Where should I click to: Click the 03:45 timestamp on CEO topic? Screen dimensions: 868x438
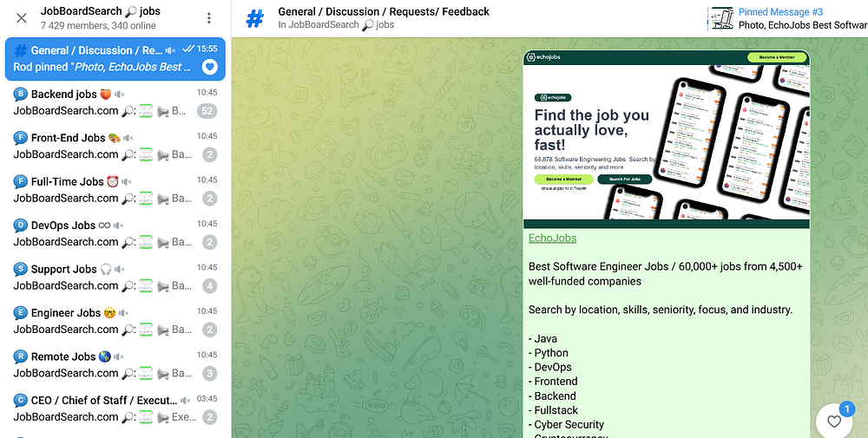coord(207,398)
